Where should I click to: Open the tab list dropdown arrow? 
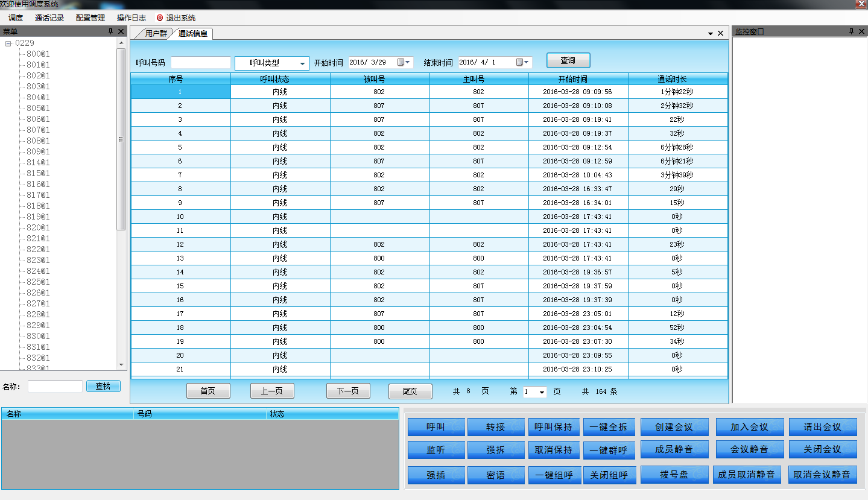tap(711, 34)
